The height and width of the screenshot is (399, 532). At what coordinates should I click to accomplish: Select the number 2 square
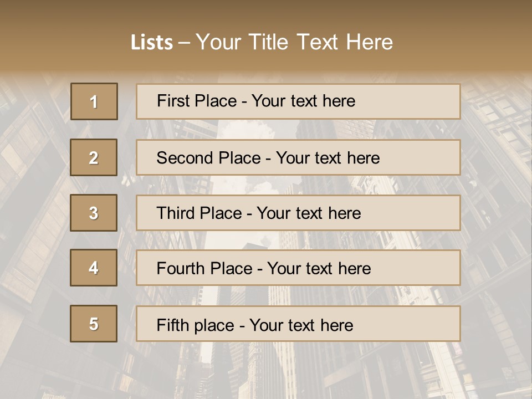point(94,157)
